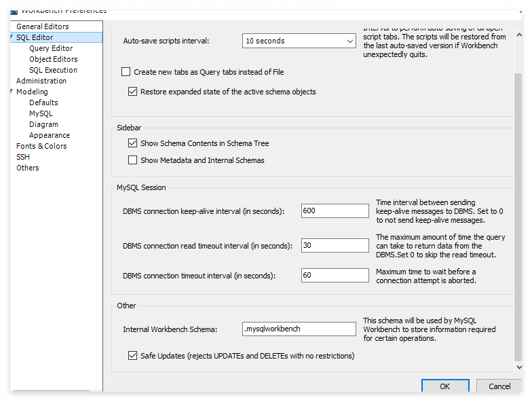Click the 'Other' group label
The height and width of the screenshot is (402, 532).
click(126, 306)
